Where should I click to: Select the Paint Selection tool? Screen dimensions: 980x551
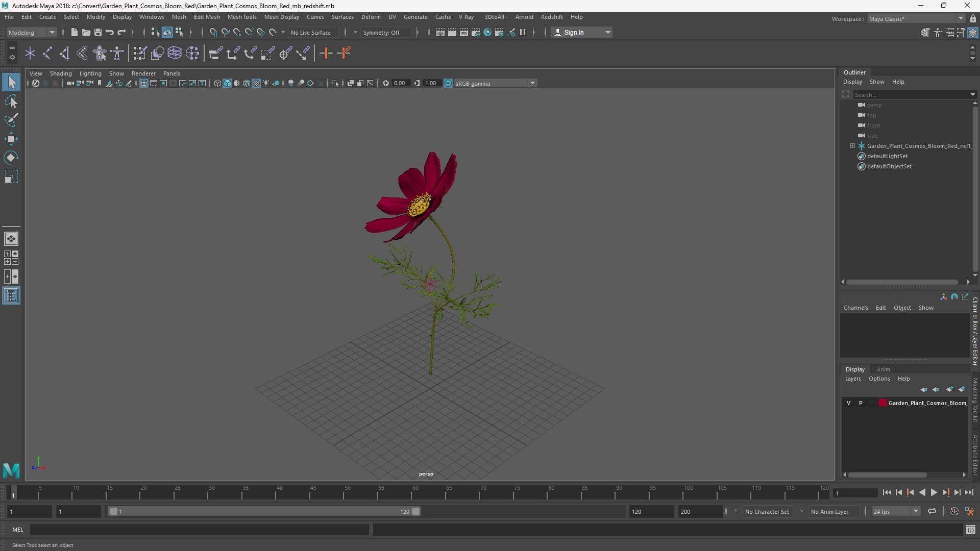[11, 120]
